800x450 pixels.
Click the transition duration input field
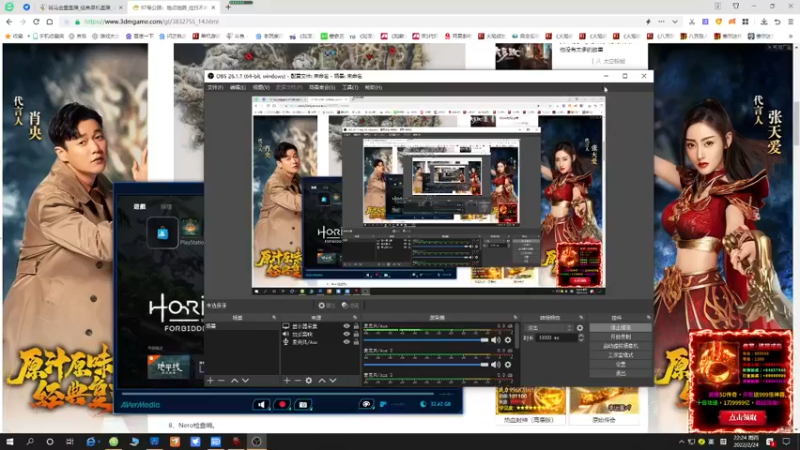[x=555, y=338]
